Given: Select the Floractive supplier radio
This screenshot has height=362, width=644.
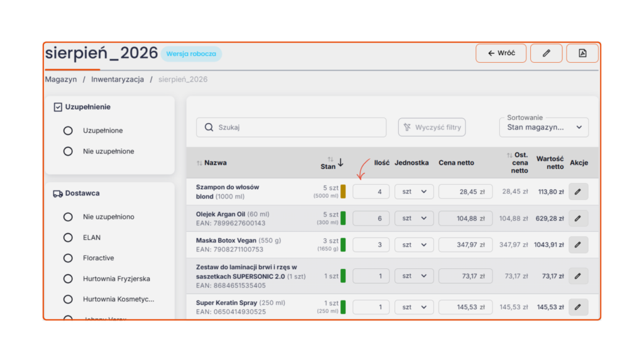Looking at the screenshot, I should point(68,258).
